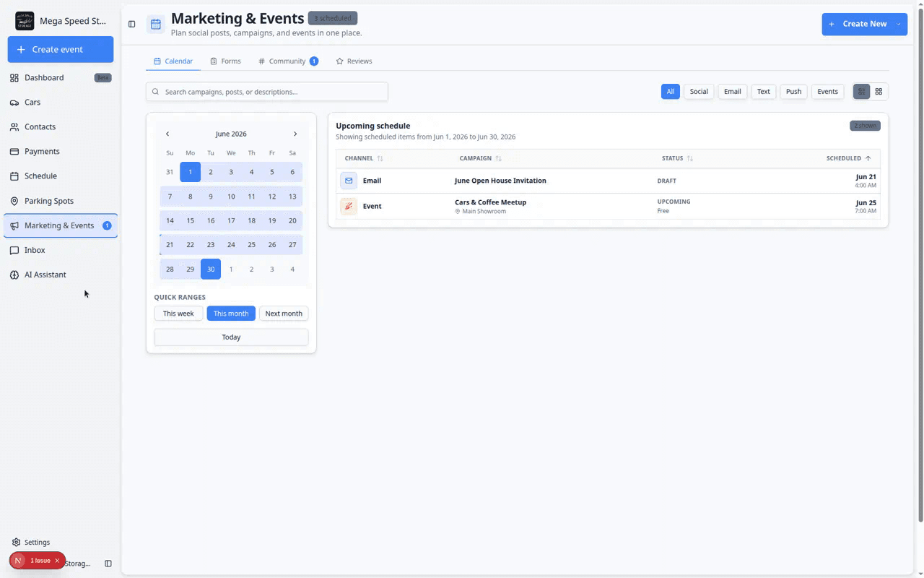Filter by Push channel
Image resolution: width=924 pixels, height=578 pixels.
pos(793,92)
